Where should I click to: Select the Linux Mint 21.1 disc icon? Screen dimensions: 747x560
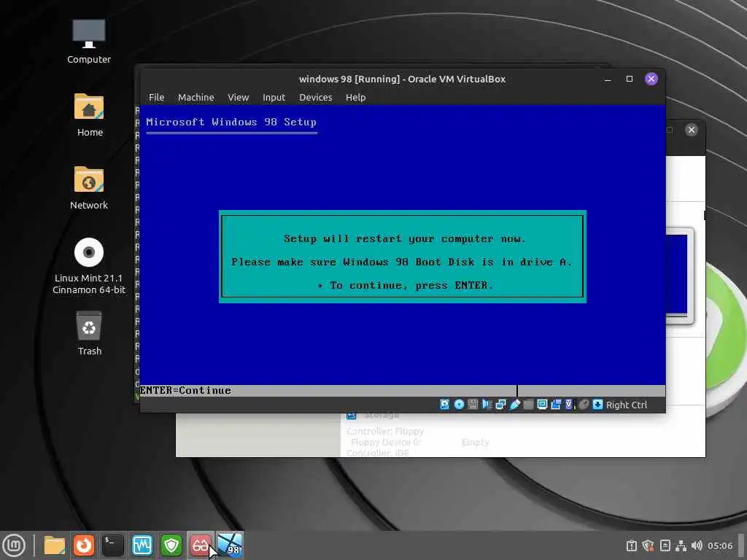(89, 265)
